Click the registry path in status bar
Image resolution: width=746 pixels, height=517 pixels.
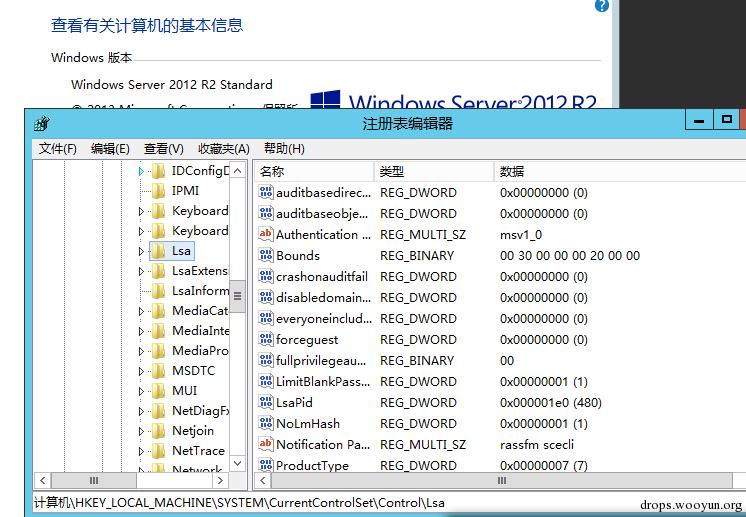point(239,503)
